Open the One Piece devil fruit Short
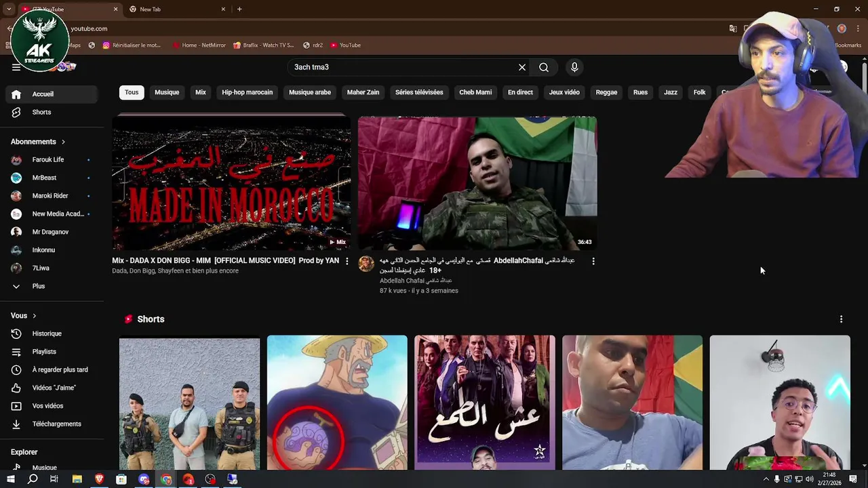868x488 pixels. [x=337, y=403]
